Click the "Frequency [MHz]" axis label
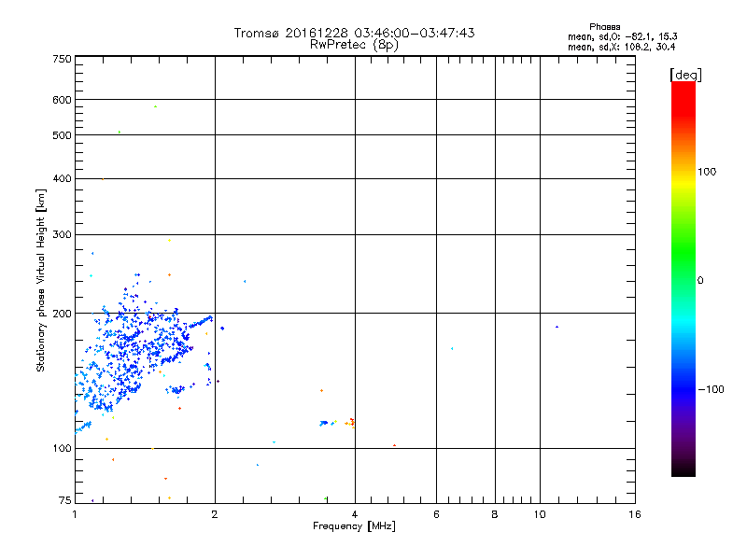The height and width of the screenshot is (560, 747). click(354, 526)
